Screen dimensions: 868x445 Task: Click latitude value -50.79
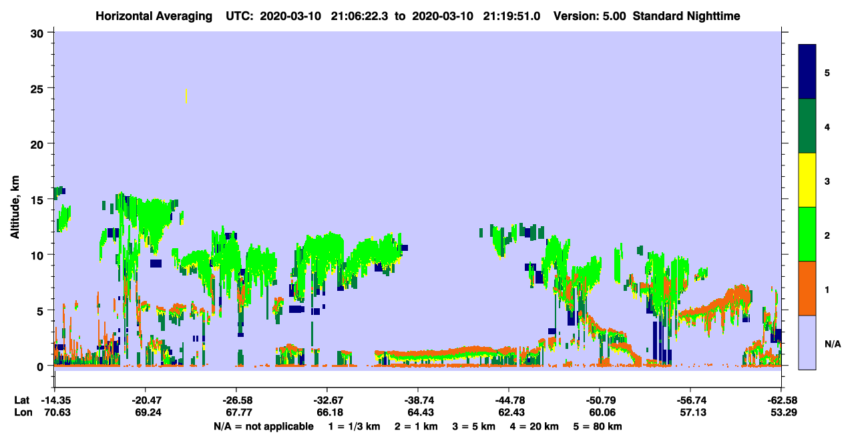[x=600, y=400]
